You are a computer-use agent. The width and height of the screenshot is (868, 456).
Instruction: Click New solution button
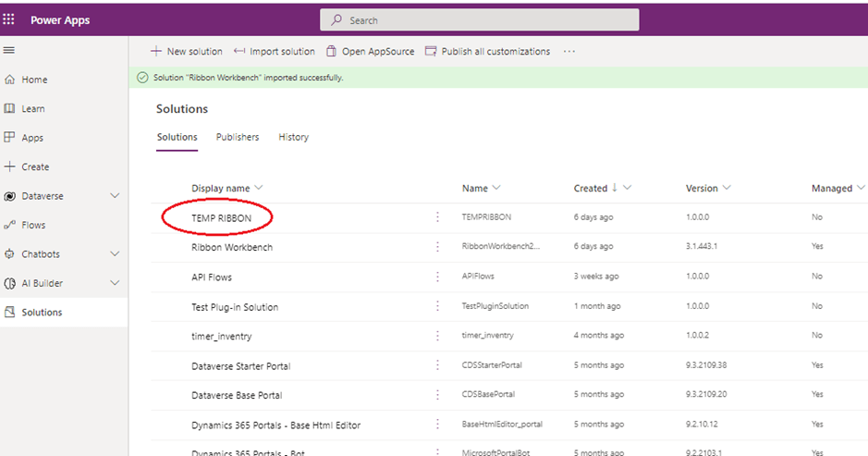tap(187, 52)
